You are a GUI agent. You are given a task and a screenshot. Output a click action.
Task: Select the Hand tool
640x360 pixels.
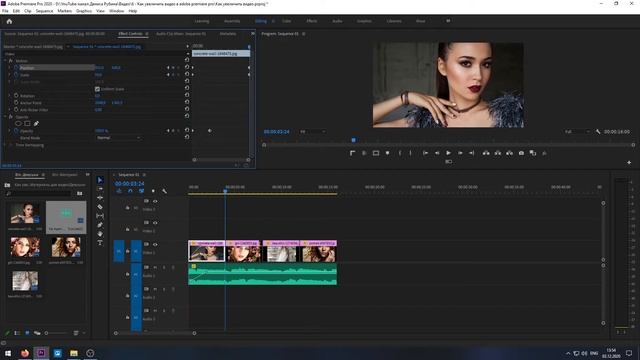click(100, 234)
